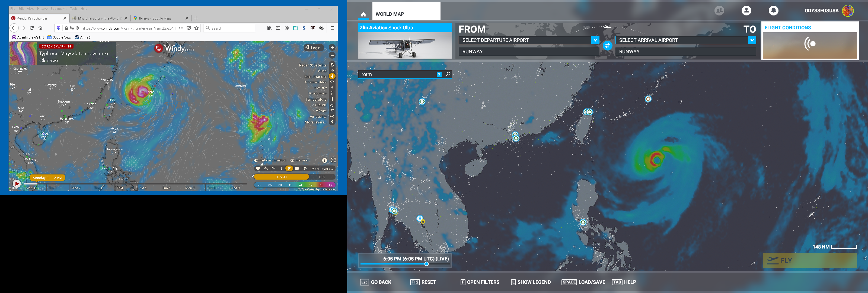Viewport: 868px width, 293px height.
Task: Select the Radar & Satellite layer icon
Action: tap(332, 65)
